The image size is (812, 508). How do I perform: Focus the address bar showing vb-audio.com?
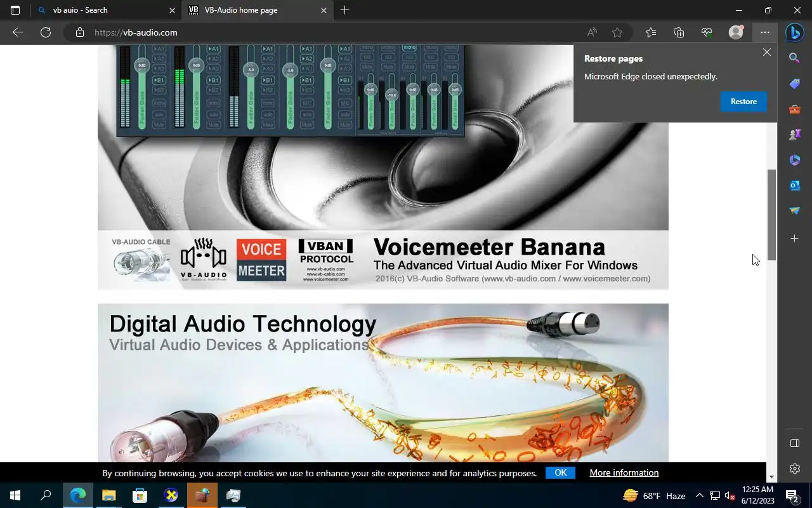click(330, 32)
